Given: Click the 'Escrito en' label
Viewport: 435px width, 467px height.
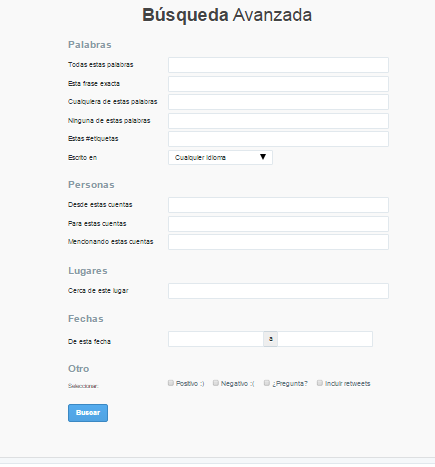Looking at the screenshot, I should pyautogui.click(x=82, y=158).
